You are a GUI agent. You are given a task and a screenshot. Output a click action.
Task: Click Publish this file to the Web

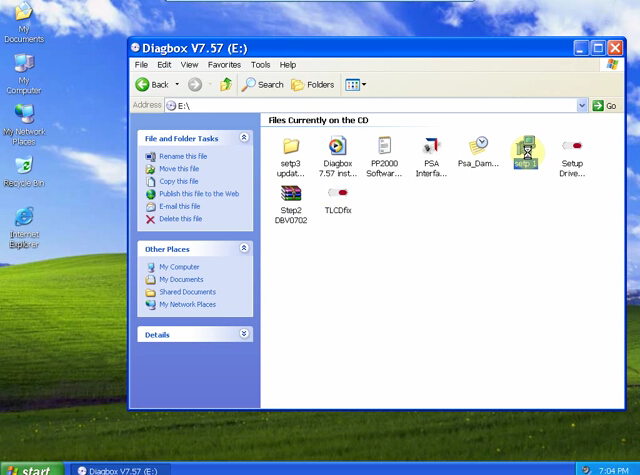coord(199,194)
